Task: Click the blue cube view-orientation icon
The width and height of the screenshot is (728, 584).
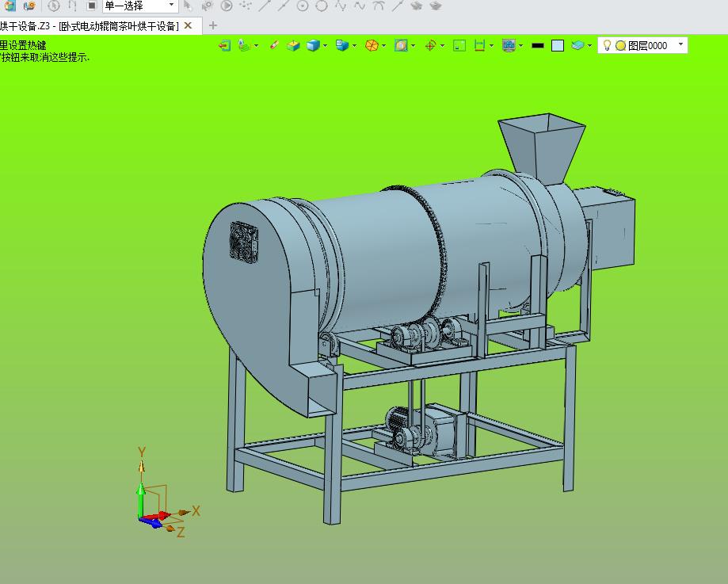Action: tap(342, 45)
